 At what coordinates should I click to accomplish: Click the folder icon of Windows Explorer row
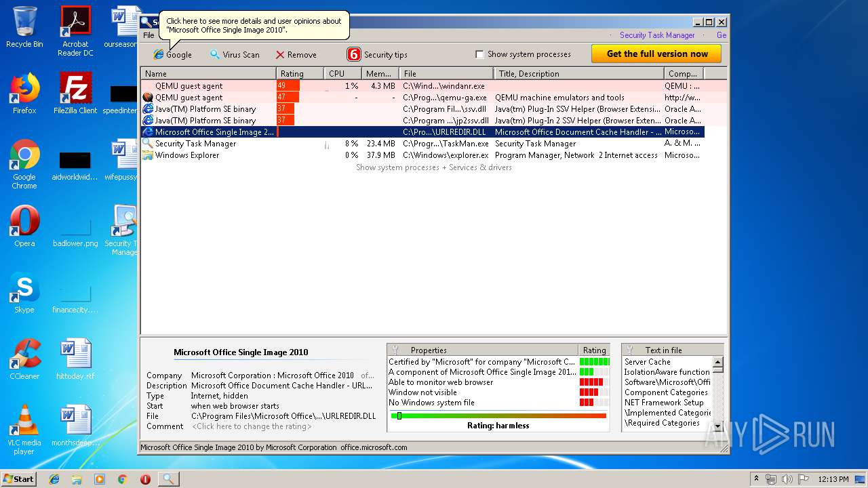click(147, 155)
